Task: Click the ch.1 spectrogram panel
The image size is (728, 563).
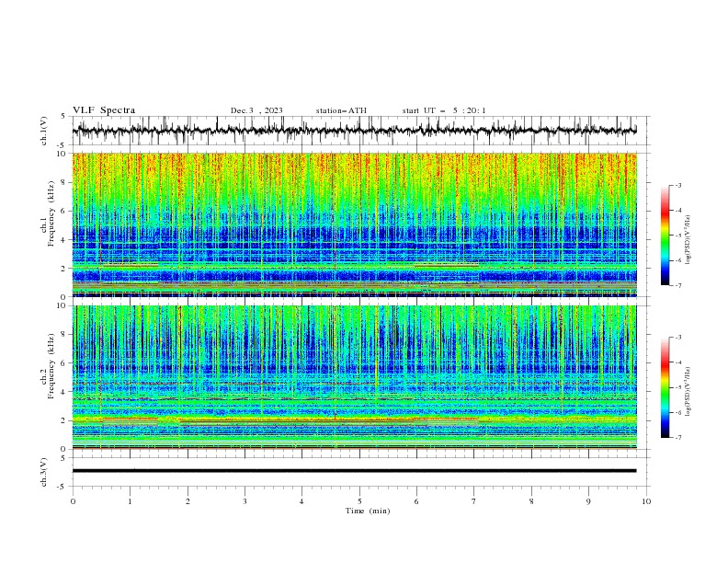Action: tap(354, 224)
